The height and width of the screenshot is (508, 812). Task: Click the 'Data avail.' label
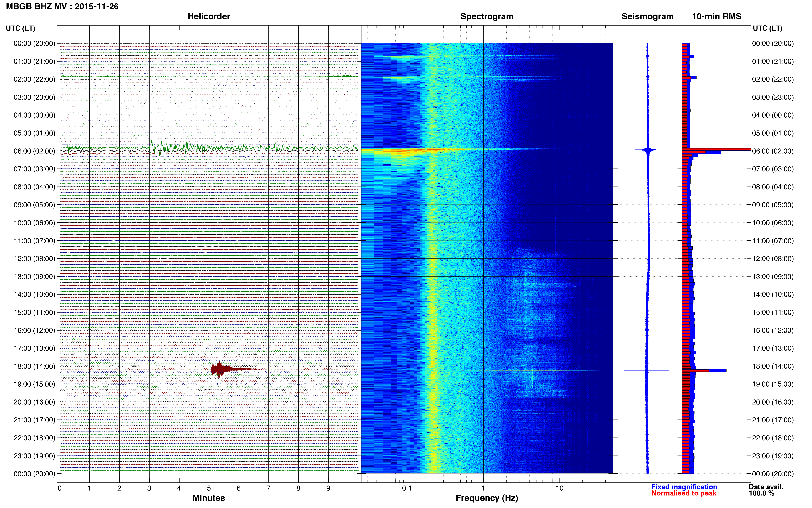[766, 487]
